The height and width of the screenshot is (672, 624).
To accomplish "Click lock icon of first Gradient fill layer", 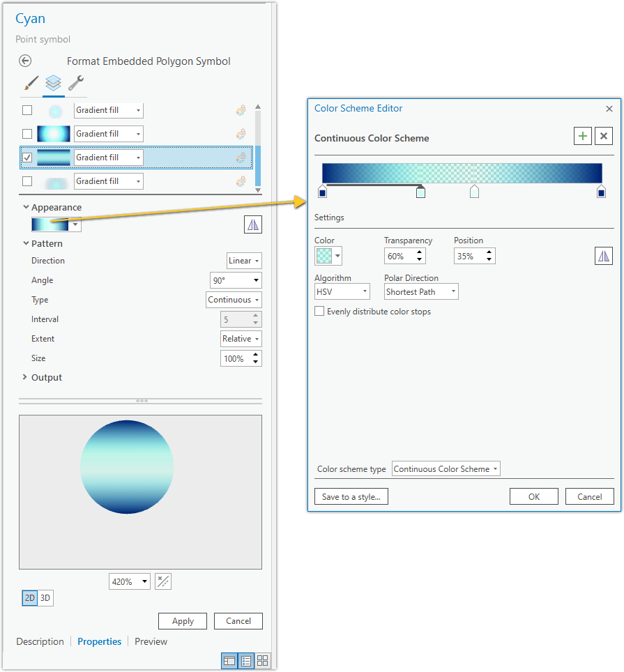I will [x=241, y=110].
